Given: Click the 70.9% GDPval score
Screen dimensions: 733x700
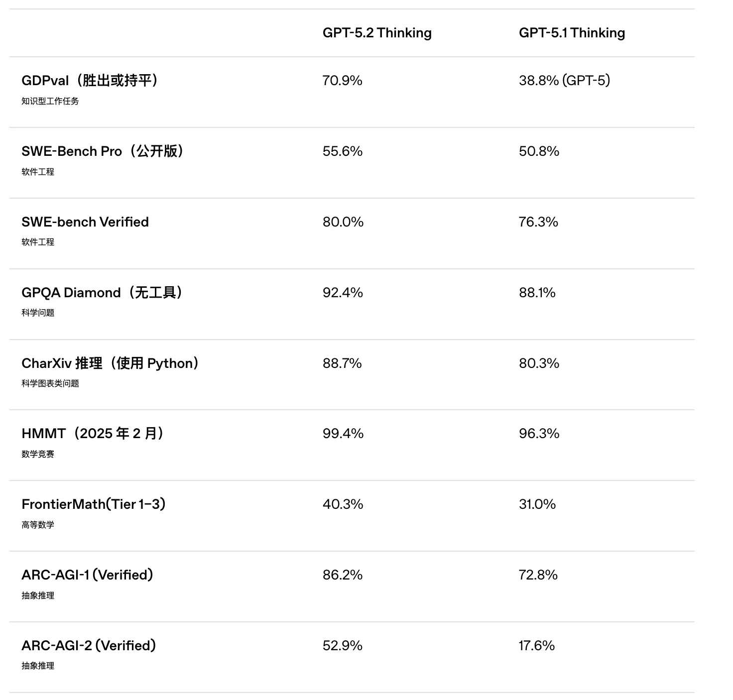Looking at the screenshot, I should (x=343, y=81).
